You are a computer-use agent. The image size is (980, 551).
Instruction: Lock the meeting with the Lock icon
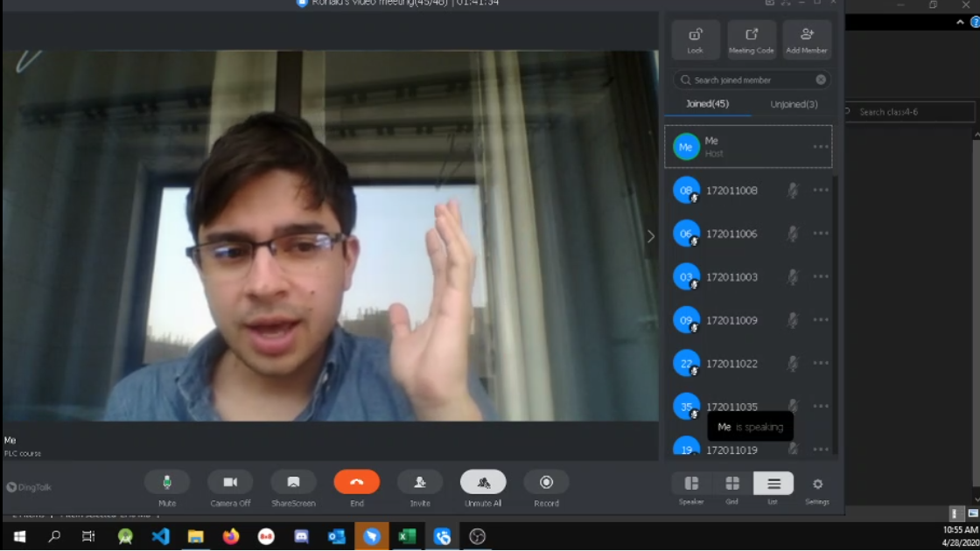pos(696,39)
